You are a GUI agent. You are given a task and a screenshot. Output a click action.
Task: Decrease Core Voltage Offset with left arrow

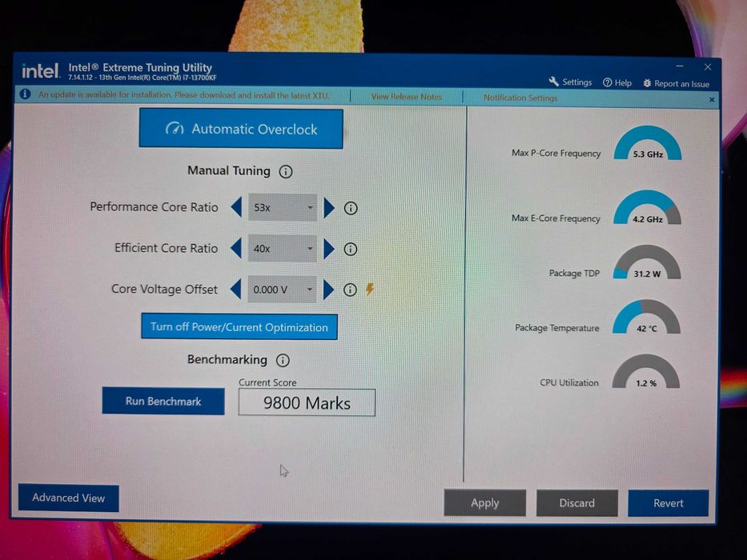[x=235, y=289]
